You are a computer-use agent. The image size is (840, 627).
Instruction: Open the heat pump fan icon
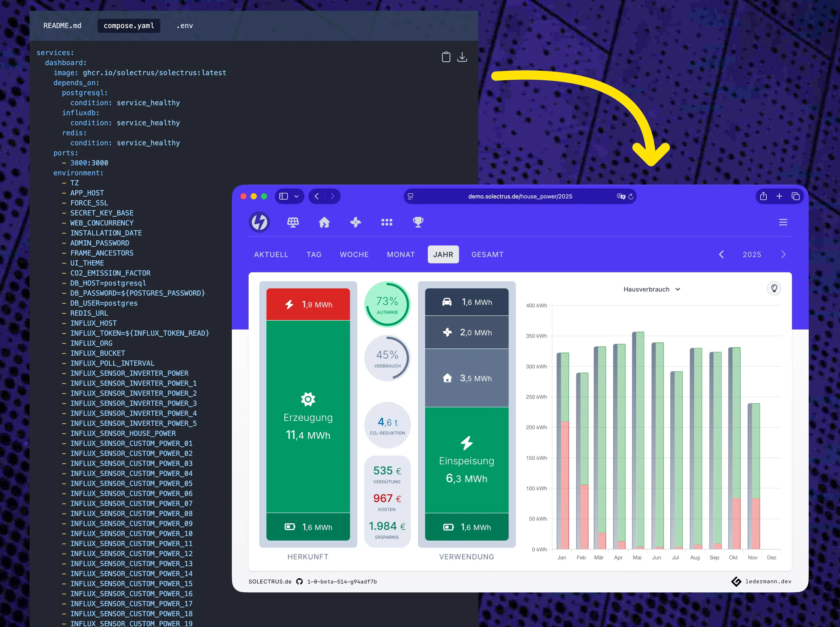[x=355, y=222]
